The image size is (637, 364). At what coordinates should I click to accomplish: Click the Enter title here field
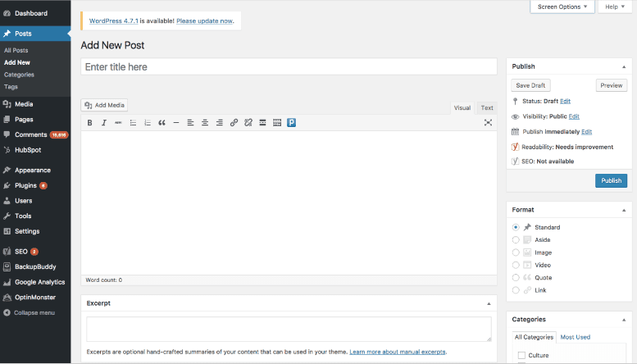pos(289,66)
